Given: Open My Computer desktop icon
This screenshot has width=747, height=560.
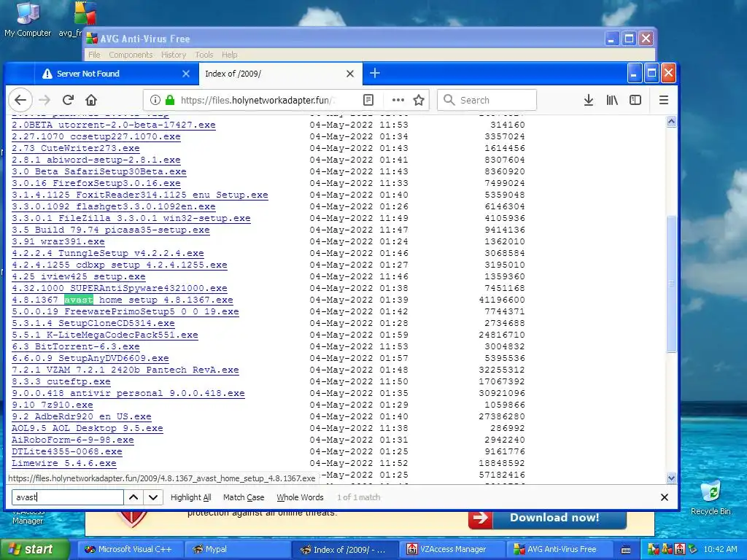Looking at the screenshot, I should [x=28, y=19].
